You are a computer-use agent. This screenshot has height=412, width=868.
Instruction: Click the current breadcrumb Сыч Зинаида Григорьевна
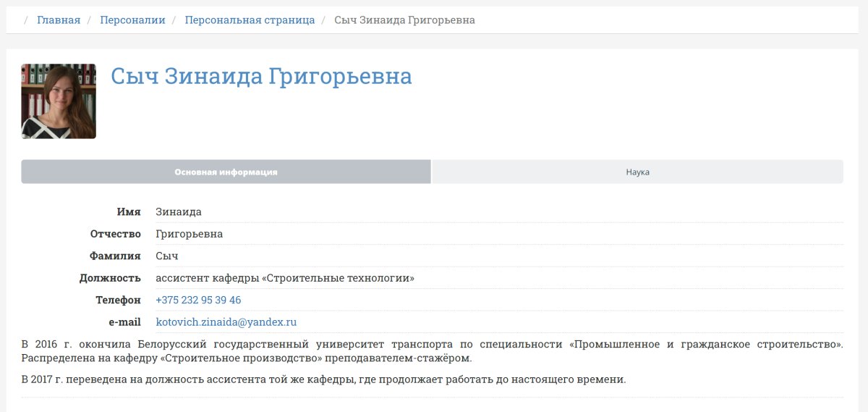pos(404,20)
